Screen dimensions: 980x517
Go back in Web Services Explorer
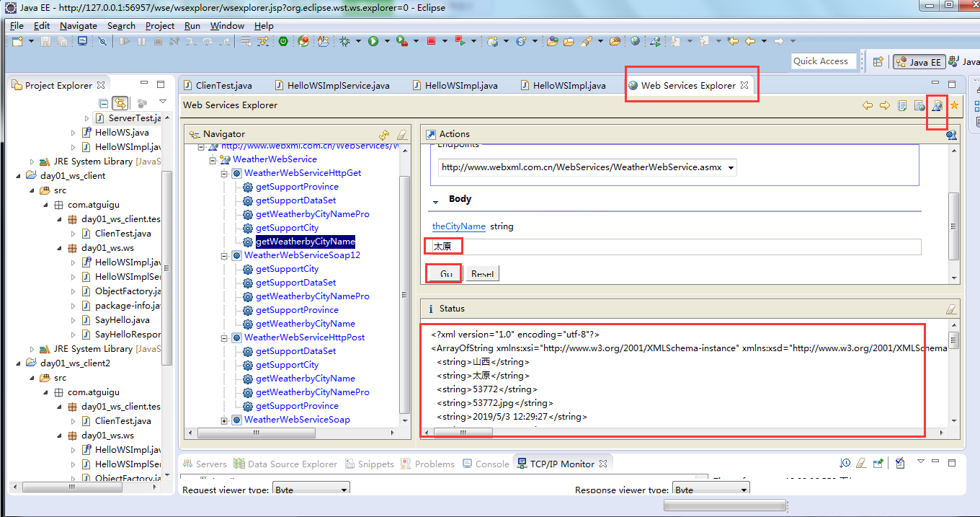pyautogui.click(x=868, y=105)
